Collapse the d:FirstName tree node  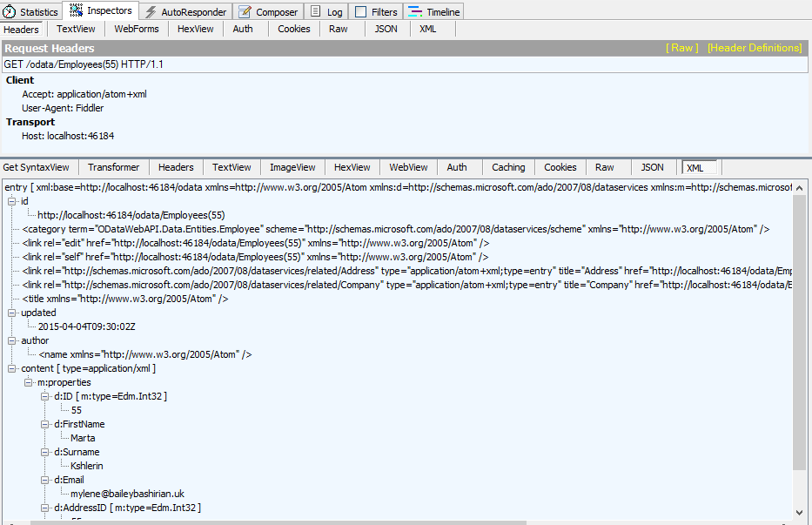tap(44, 424)
